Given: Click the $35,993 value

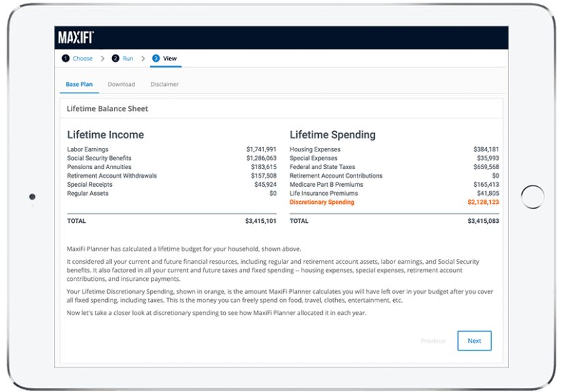Looking at the screenshot, I should [488, 158].
